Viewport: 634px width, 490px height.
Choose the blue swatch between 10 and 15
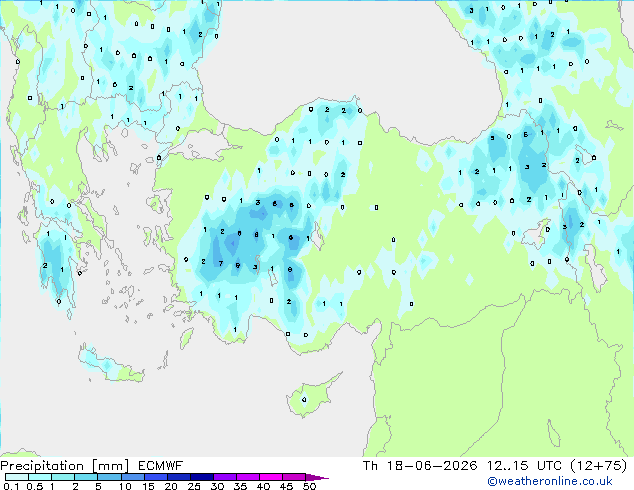tap(132, 477)
